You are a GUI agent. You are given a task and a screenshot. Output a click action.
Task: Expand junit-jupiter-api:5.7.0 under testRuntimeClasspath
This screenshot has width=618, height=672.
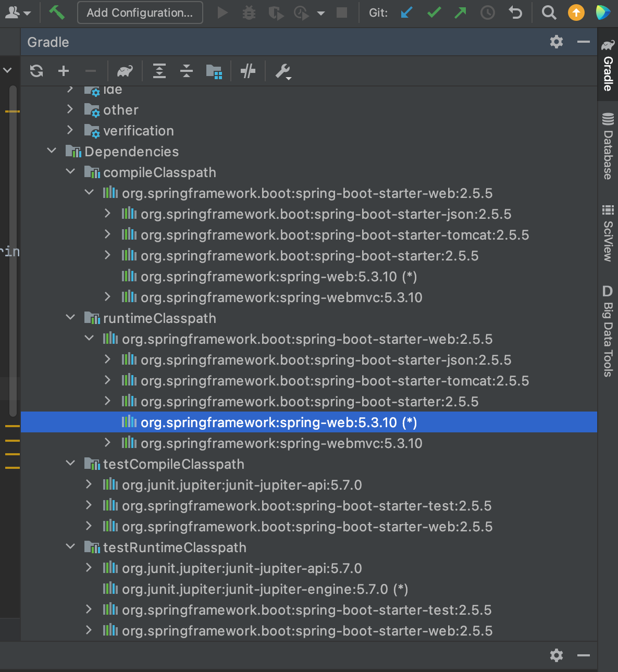coord(89,567)
